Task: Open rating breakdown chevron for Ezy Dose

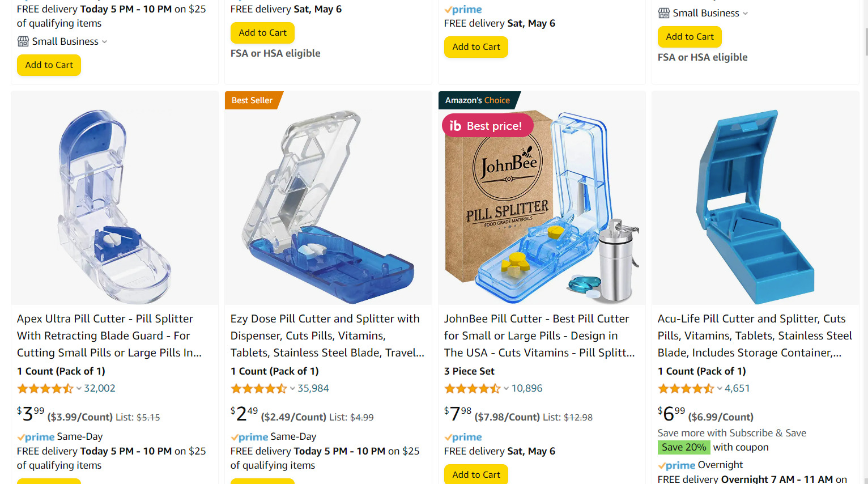Action: tap(292, 389)
